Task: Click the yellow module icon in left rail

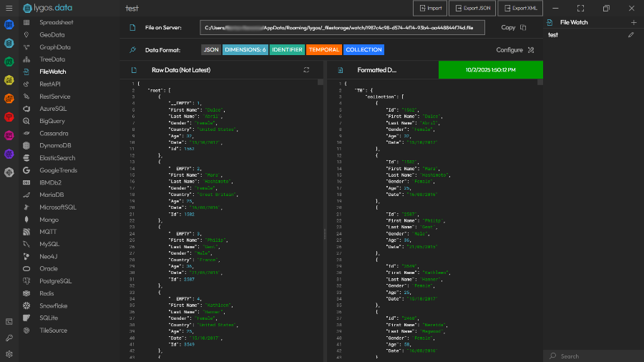Action: 9,80
